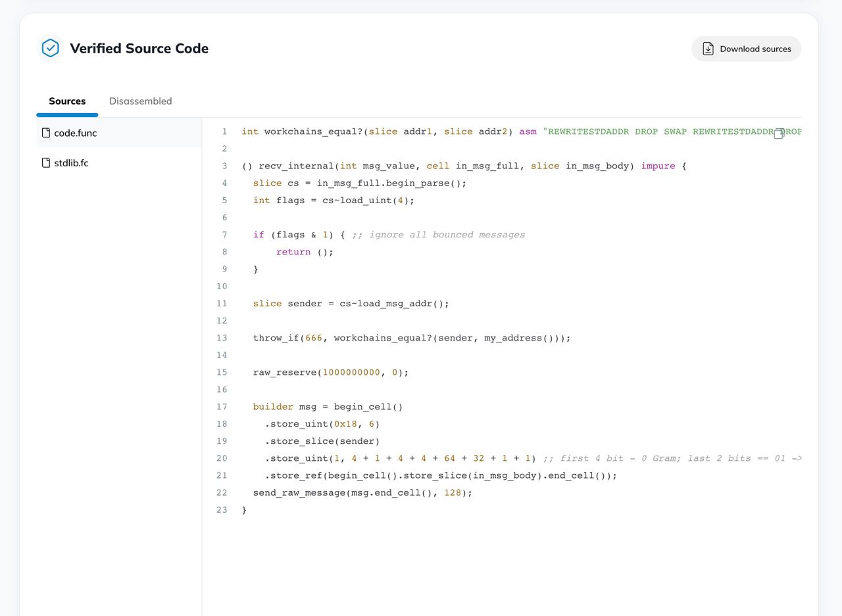Screen dimensions: 842x616
Task: Click the raw_reserve code line
Action: 331,372
